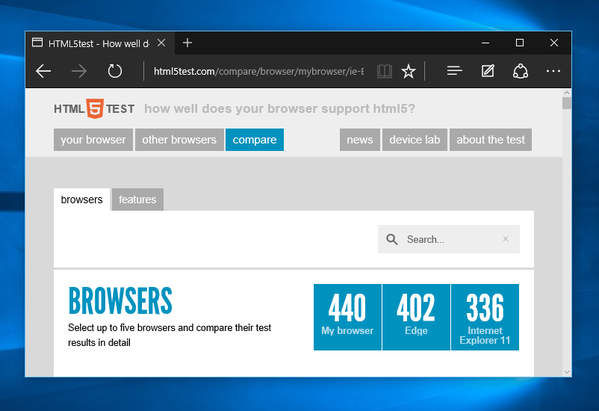Click the Search browsers input field
599x411 pixels.
[x=449, y=239]
